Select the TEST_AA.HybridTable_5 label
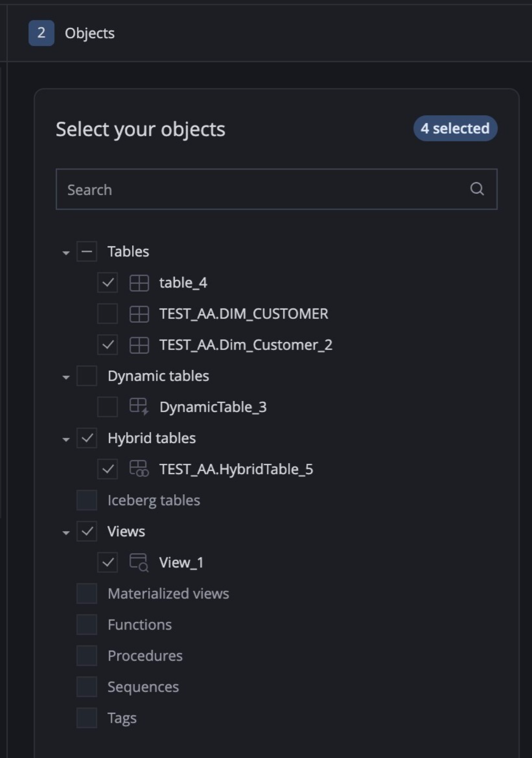The width and height of the screenshot is (532, 758). tap(236, 469)
